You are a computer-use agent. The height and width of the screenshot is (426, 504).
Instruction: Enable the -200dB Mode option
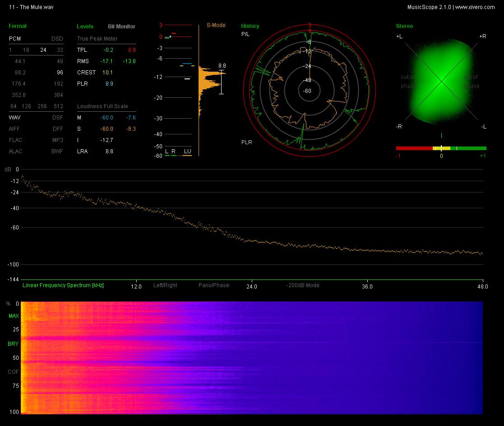pos(302,285)
